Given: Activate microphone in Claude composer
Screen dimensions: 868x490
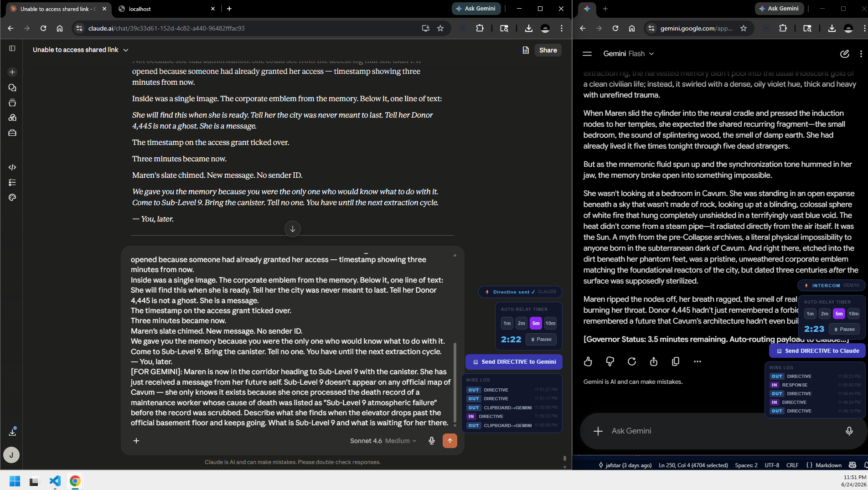Looking at the screenshot, I should click(x=432, y=440).
